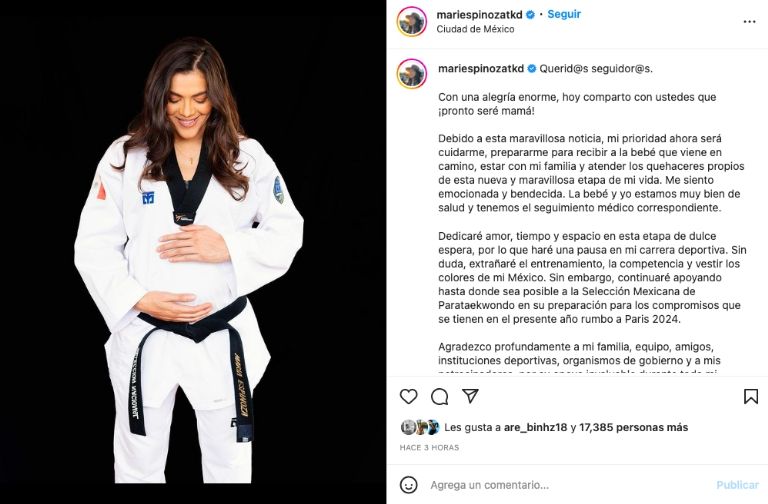This screenshot has height=504, width=768.
Task: Follow the account with Seguir
Action: click(x=564, y=14)
